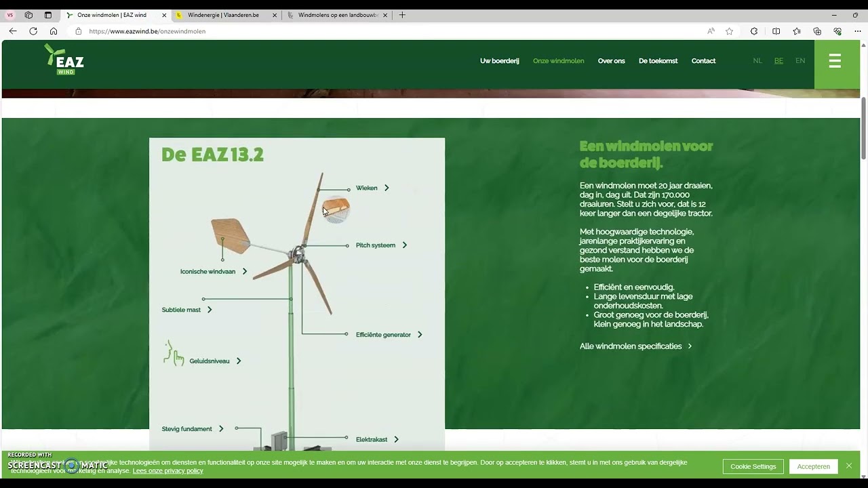Open the tab actions menu icon

[x=48, y=15]
